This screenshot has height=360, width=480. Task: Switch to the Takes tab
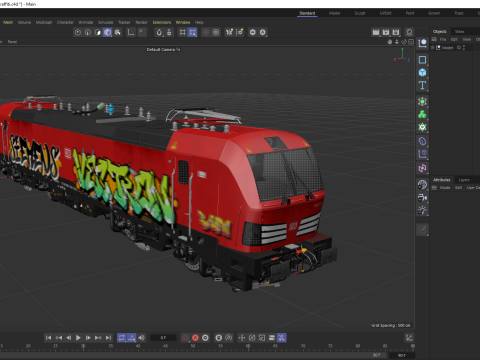coord(459,31)
